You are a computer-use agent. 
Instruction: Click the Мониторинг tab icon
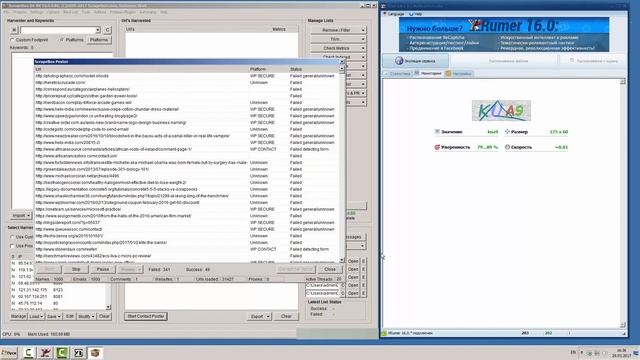click(x=417, y=73)
